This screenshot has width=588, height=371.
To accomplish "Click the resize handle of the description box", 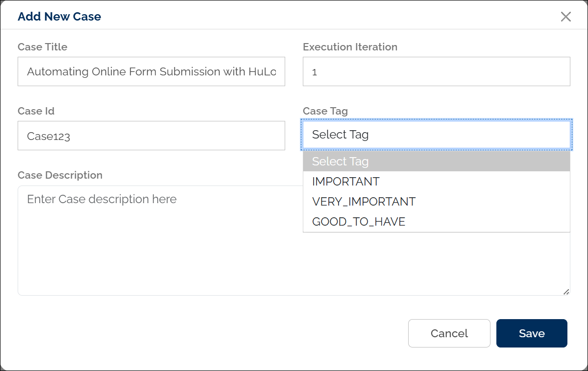I will (x=567, y=292).
